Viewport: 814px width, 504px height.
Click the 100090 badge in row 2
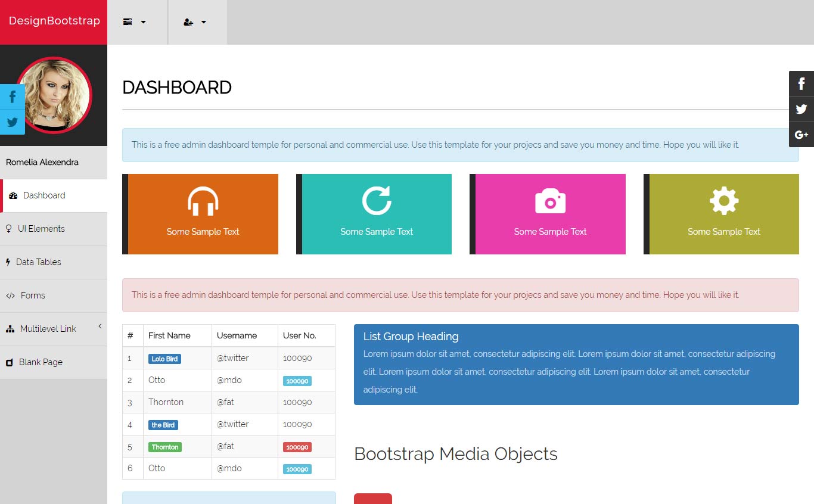point(297,381)
